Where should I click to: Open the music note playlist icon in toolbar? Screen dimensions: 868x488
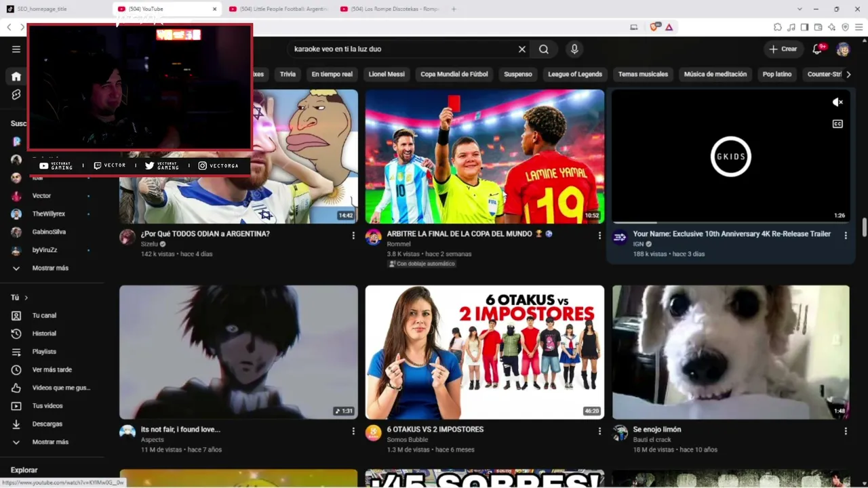coord(791,27)
